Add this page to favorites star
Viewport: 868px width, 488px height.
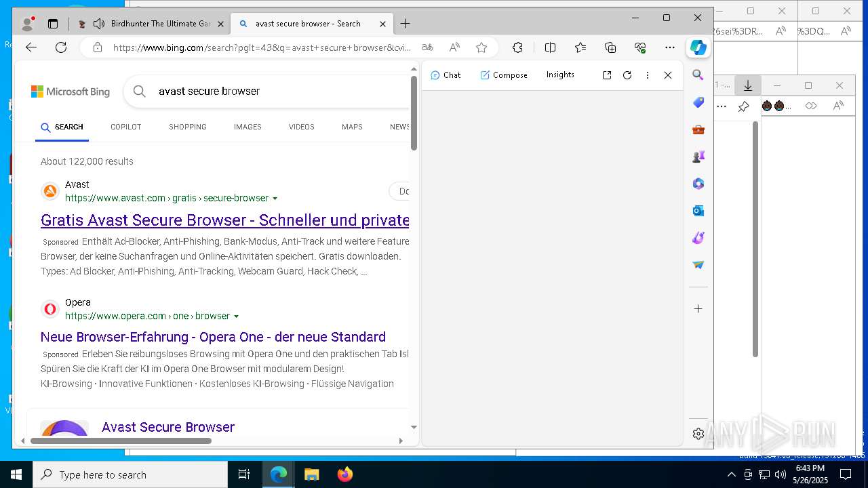pos(481,47)
